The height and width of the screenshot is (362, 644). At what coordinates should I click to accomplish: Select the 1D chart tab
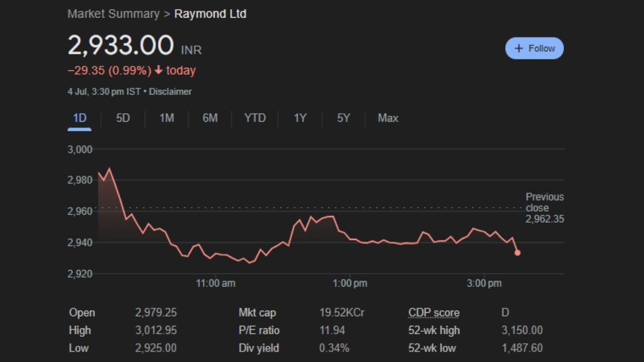[x=79, y=118]
